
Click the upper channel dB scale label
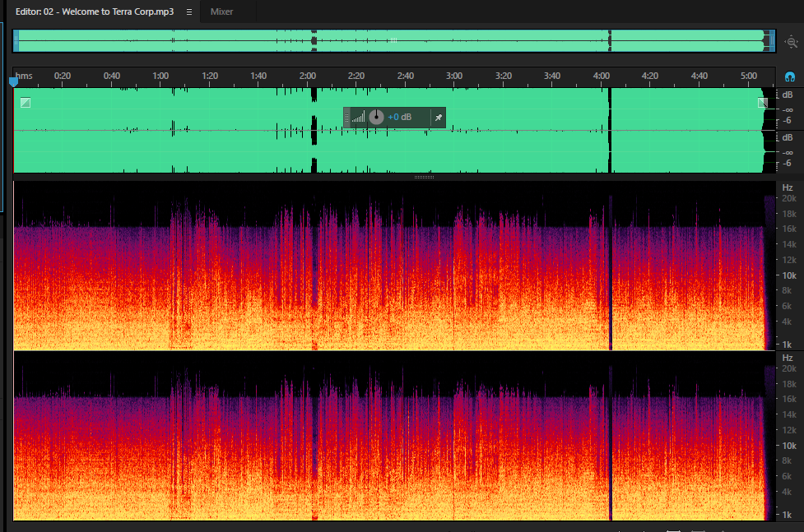[x=788, y=95]
